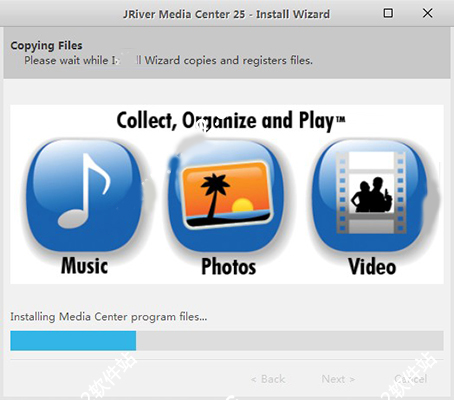454x400 pixels.
Task: Click the Next button
Action: tap(338, 379)
